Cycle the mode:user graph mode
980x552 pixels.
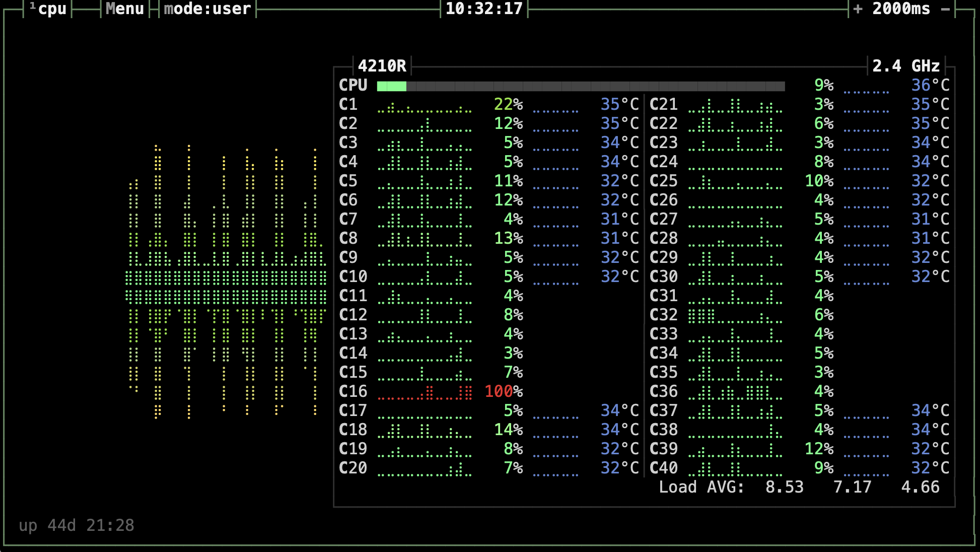click(207, 8)
